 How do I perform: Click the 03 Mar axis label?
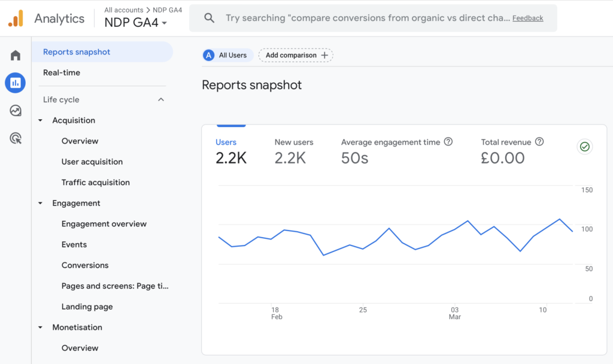pos(455,313)
